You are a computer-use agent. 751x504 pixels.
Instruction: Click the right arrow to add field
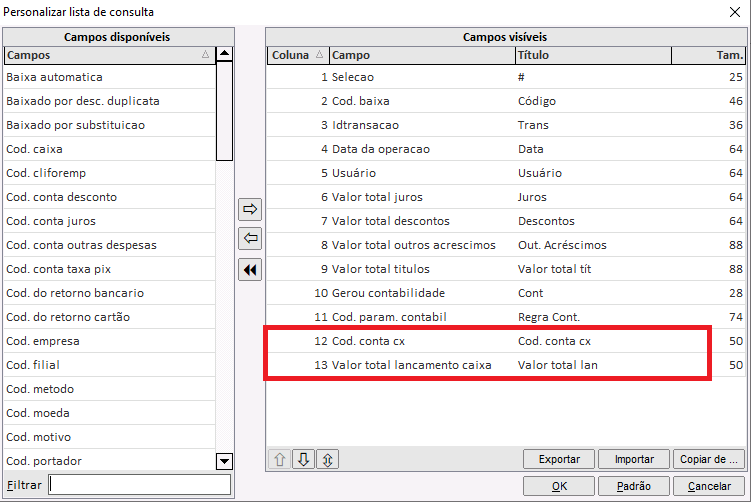coord(250,210)
